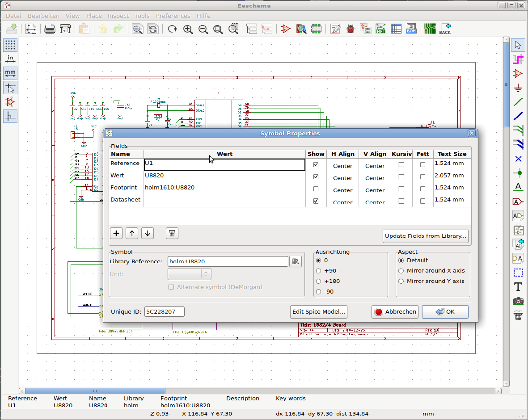This screenshot has width=528, height=420.
Task: Open the Hilfe menu
Action: (203, 16)
